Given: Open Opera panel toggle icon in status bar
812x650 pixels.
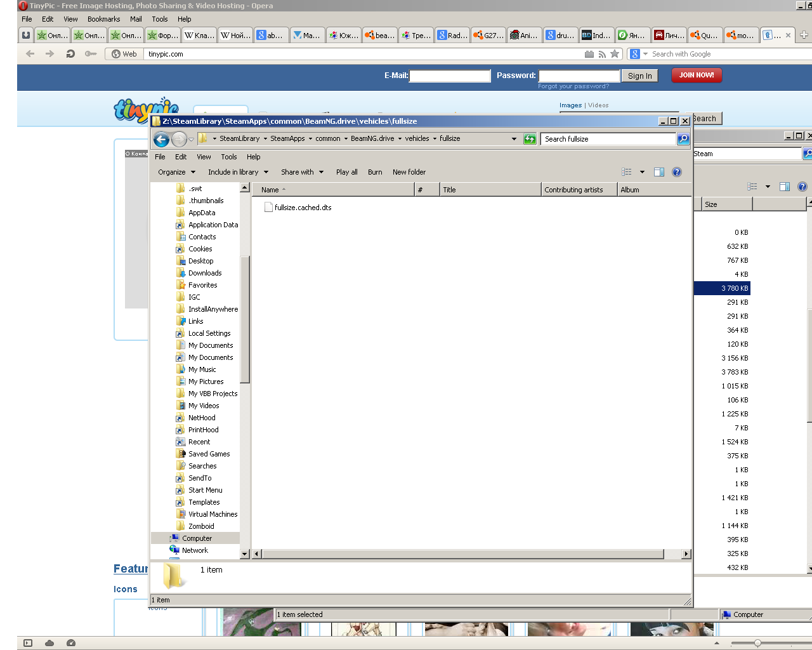Looking at the screenshot, I should 28,643.
